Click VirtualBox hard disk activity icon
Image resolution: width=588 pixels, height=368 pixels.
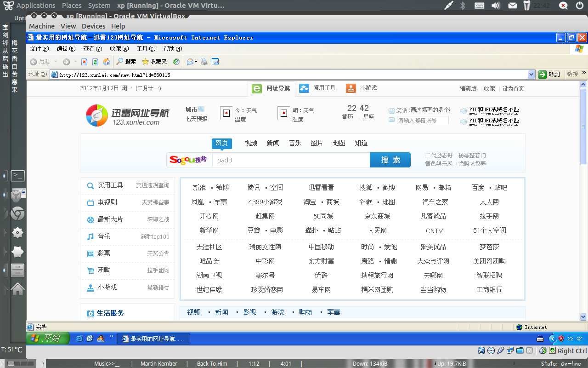coord(481,351)
